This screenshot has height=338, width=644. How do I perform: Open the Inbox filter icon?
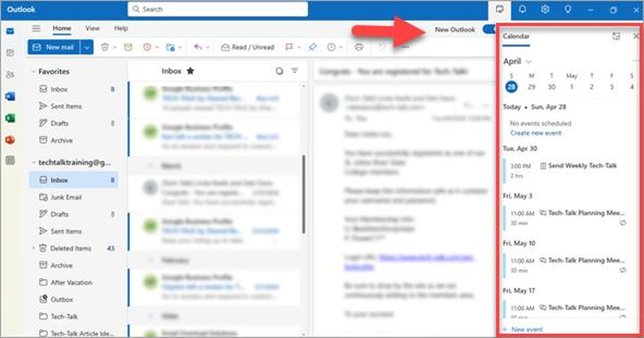click(x=295, y=71)
